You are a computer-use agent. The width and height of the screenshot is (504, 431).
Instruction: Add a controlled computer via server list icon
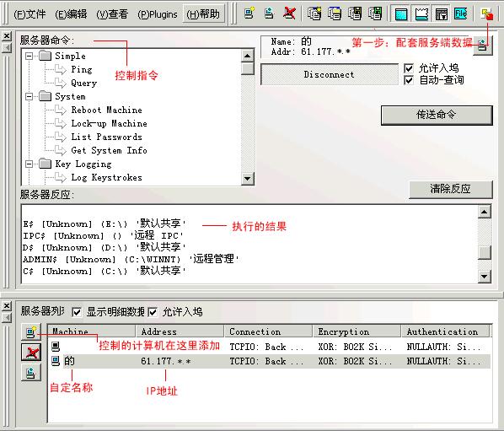click(31, 332)
